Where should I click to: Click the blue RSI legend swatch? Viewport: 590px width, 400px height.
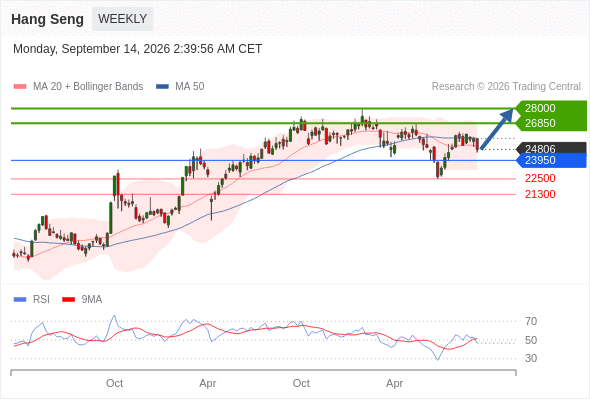(20, 300)
